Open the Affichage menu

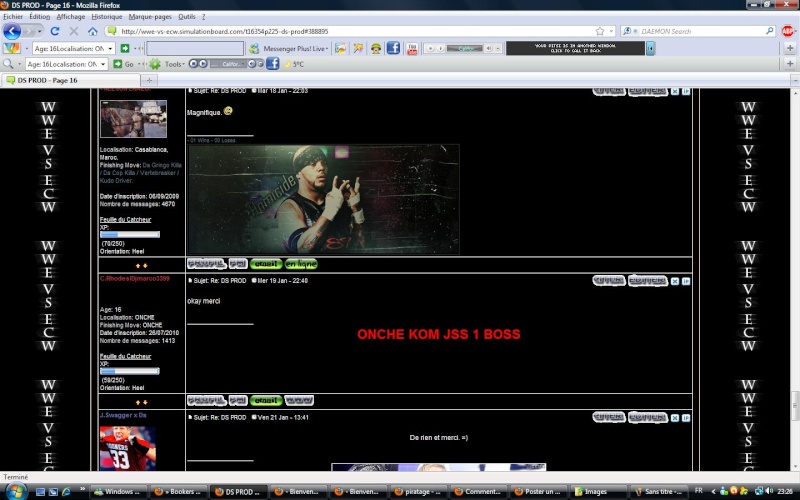click(x=71, y=16)
